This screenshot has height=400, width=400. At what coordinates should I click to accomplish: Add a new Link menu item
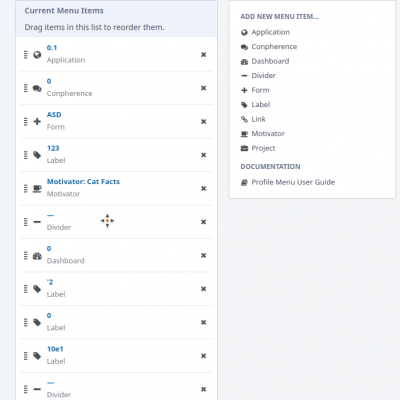click(258, 119)
